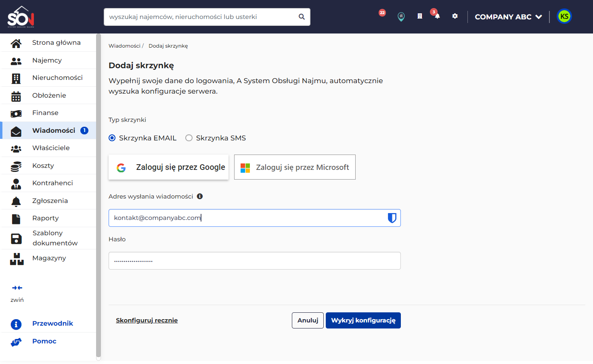The width and height of the screenshot is (593, 364).
Task: Open Właściciele menu item
Action: coord(48,148)
